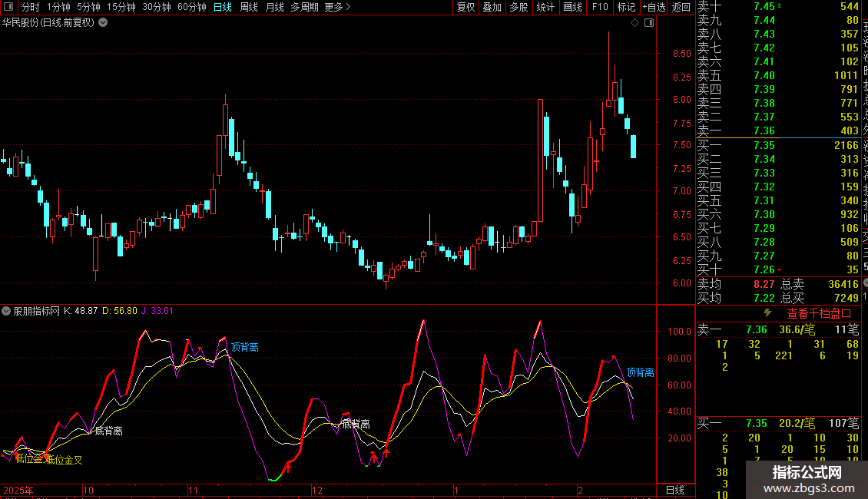Switch to 1分钟 period
This screenshot has width=868, height=499.
[58, 7]
